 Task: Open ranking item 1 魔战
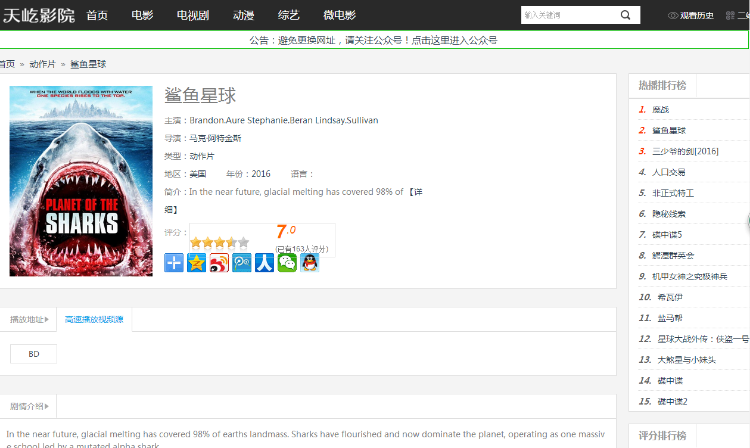click(661, 109)
